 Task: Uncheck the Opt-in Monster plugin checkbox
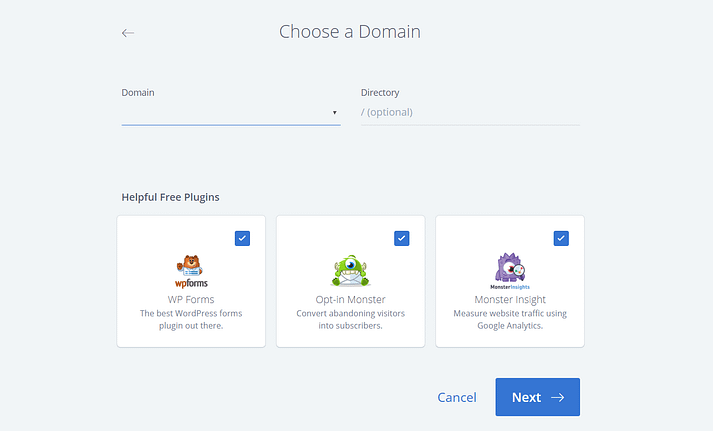(x=402, y=238)
